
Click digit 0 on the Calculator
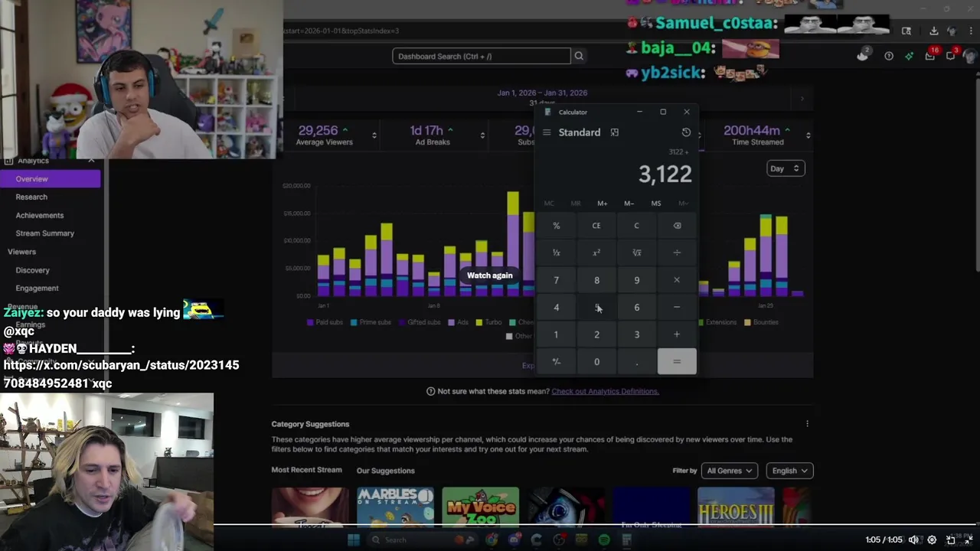pyautogui.click(x=596, y=362)
